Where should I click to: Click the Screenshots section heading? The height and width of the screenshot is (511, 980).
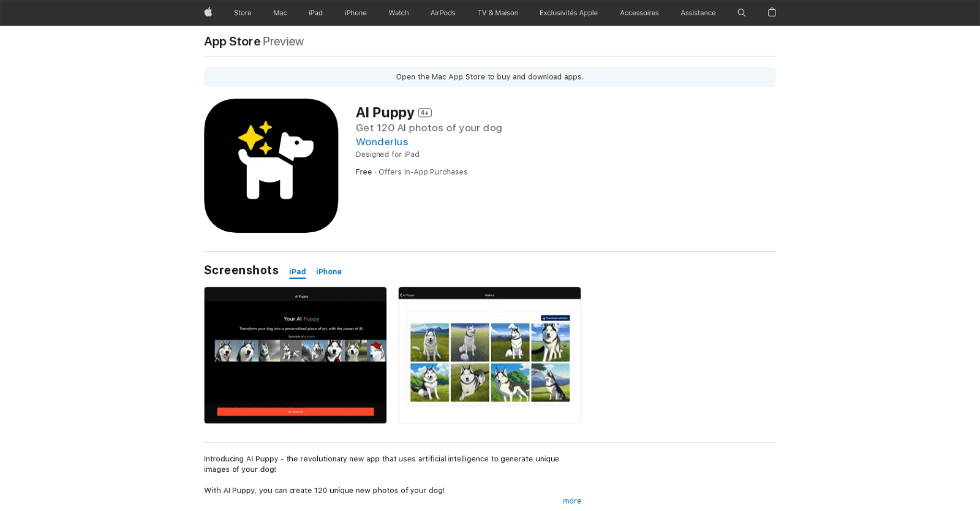[241, 270]
